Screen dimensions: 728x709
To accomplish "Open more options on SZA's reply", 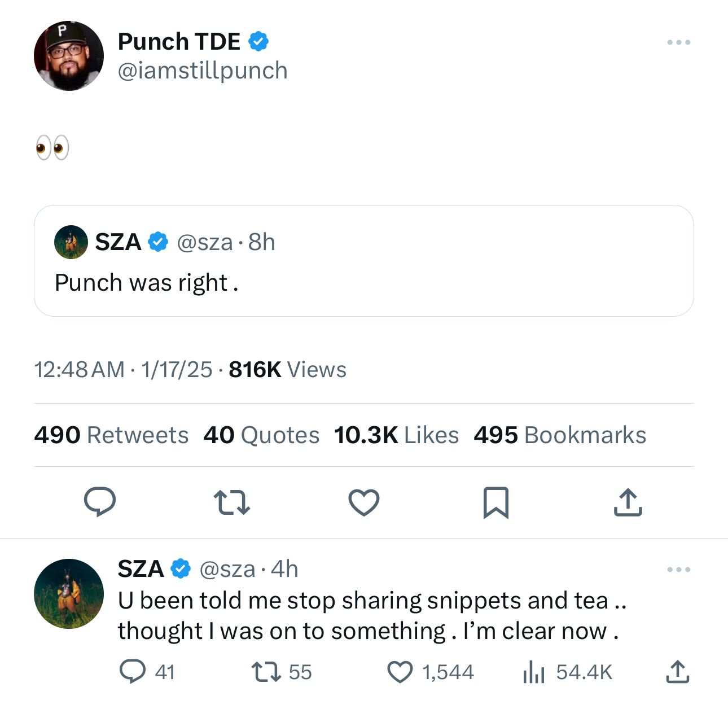I will click(678, 570).
